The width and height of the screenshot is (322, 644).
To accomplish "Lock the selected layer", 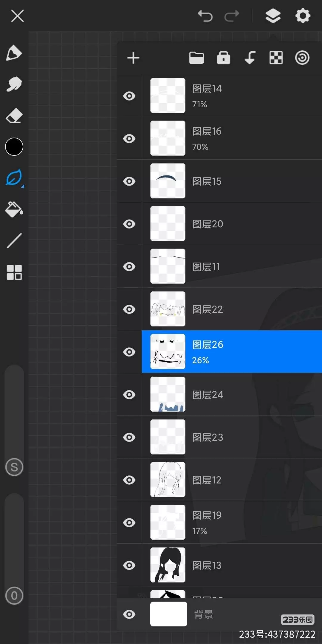I will 223,58.
